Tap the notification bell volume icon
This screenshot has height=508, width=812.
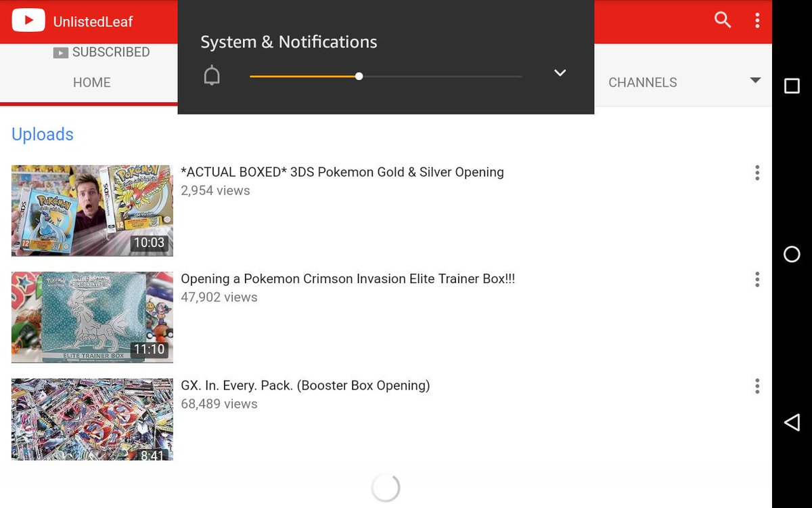212,76
